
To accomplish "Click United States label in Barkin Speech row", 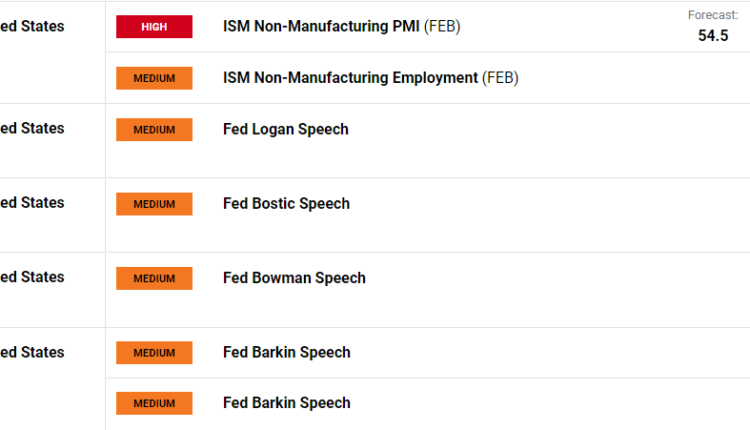I will [32, 352].
